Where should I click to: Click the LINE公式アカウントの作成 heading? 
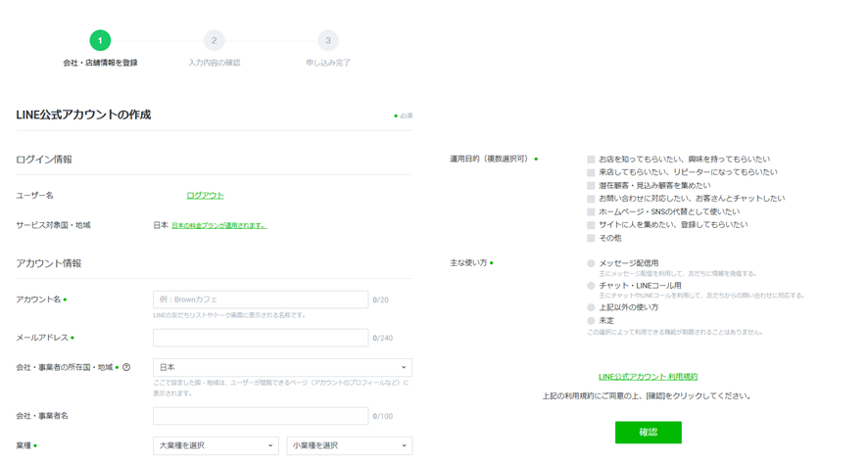click(x=83, y=115)
